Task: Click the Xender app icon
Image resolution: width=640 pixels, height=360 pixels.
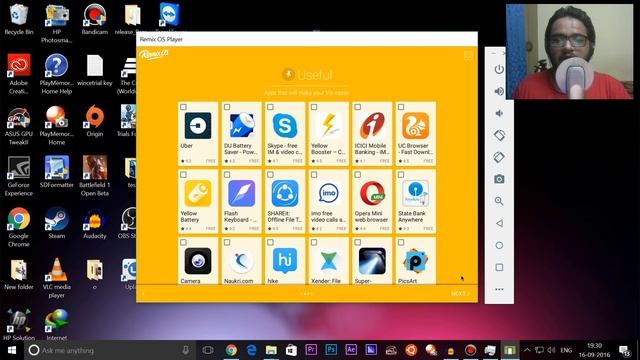Action: pos(329,261)
